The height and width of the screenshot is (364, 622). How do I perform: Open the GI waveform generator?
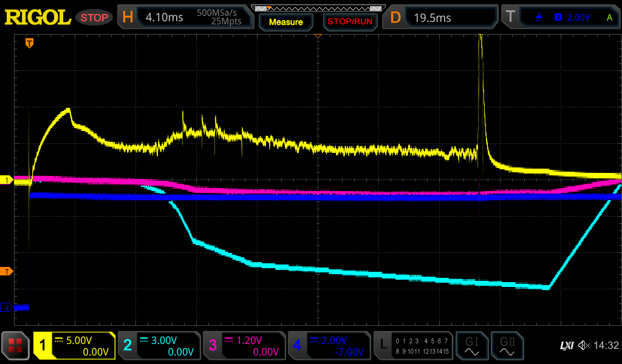coord(471,346)
